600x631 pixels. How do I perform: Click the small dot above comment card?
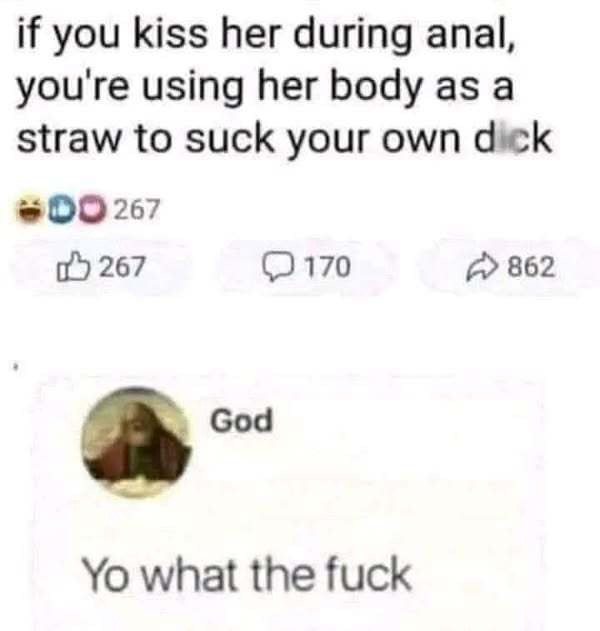[x=16, y=367]
